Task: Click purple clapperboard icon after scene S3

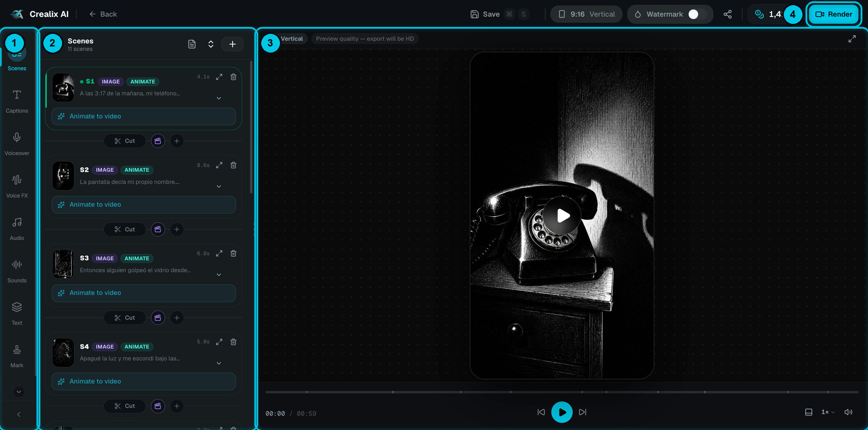Action: click(x=158, y=318)
